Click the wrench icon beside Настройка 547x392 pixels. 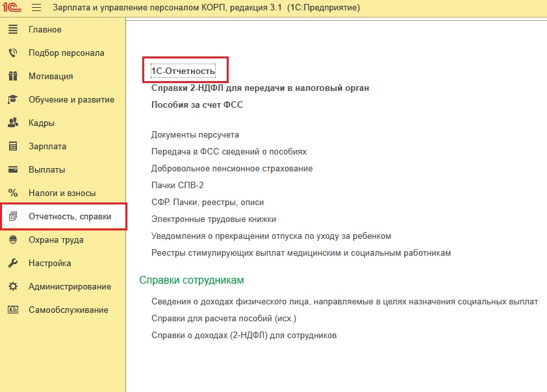coord(12,263)
